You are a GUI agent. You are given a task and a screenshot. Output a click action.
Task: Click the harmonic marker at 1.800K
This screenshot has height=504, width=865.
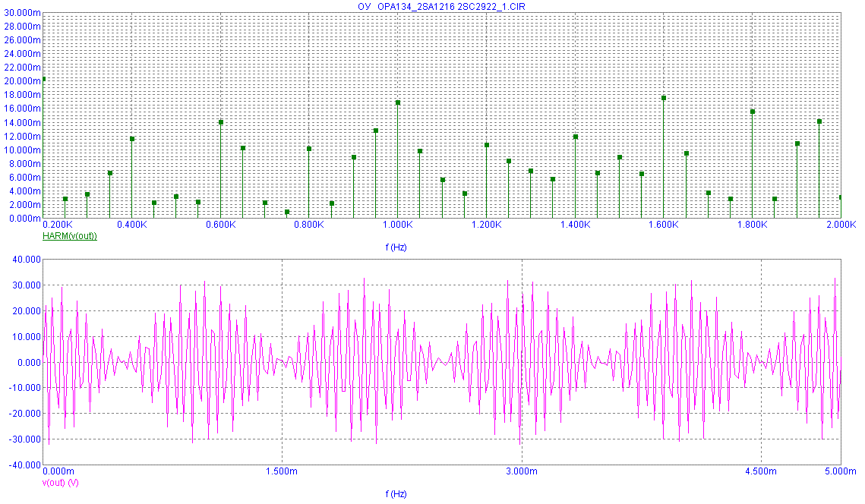click(x=753, y=112)
